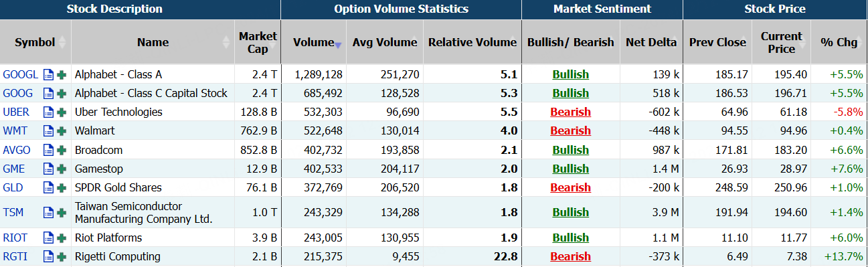Click the Bearish link for Uber Technologies

click(x=570, y=112)
